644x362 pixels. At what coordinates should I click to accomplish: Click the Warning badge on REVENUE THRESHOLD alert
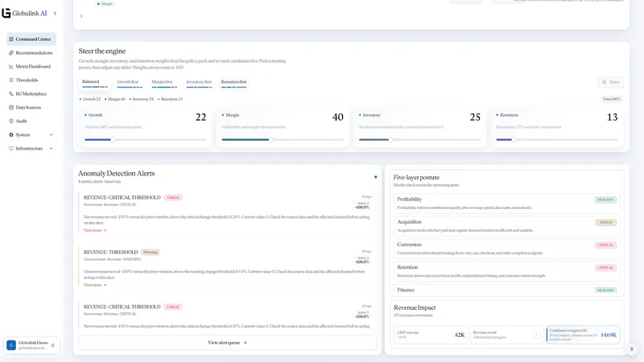point(151,252)
